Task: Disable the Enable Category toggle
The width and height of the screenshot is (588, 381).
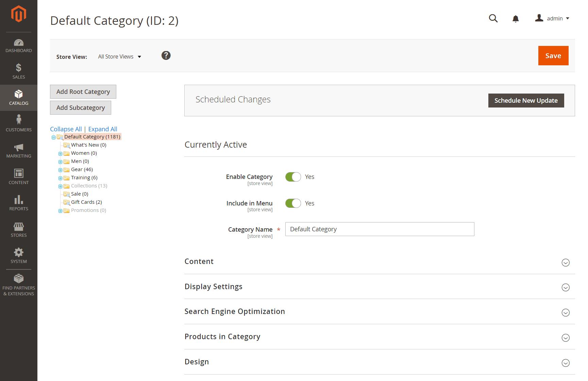Action: pyautogui.click(x=293, y=177)
